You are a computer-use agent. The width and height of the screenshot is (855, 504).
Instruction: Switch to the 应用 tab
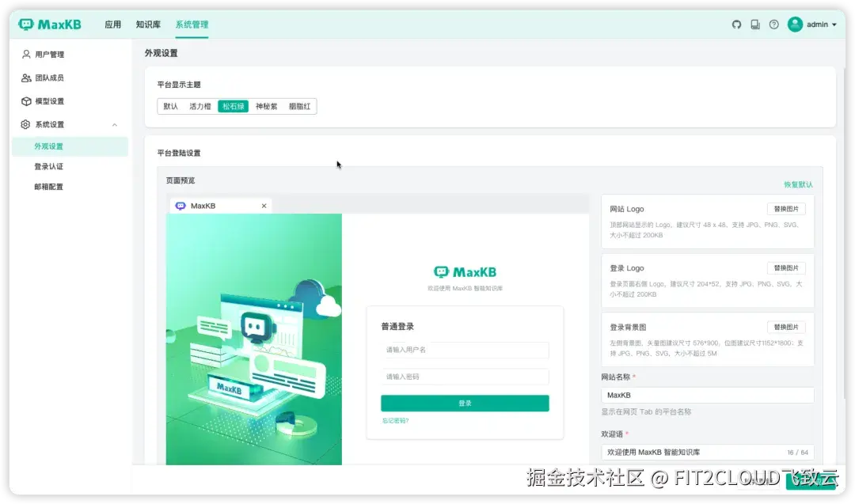tap(113, 25)
